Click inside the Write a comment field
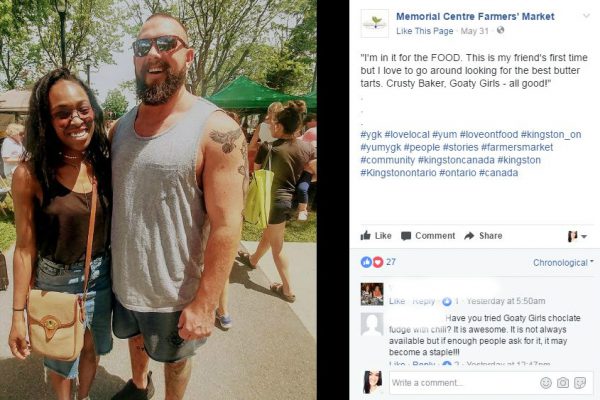 [463, 382]
